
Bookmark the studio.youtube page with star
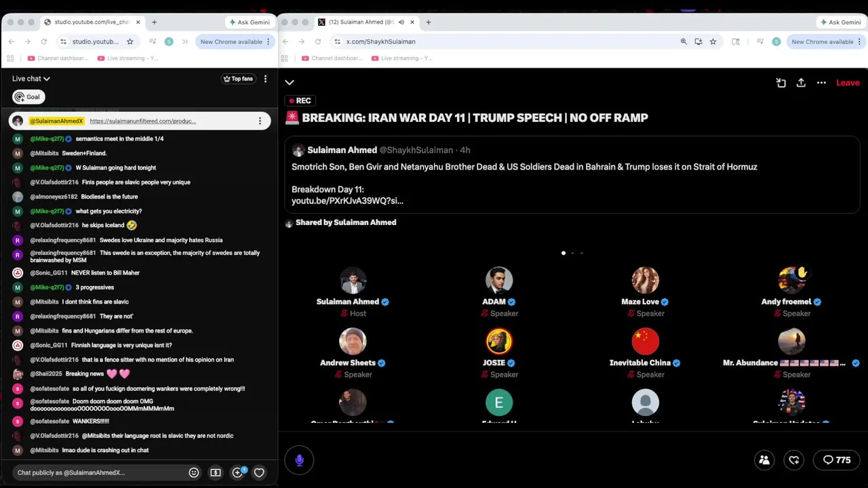coord(130,41)
